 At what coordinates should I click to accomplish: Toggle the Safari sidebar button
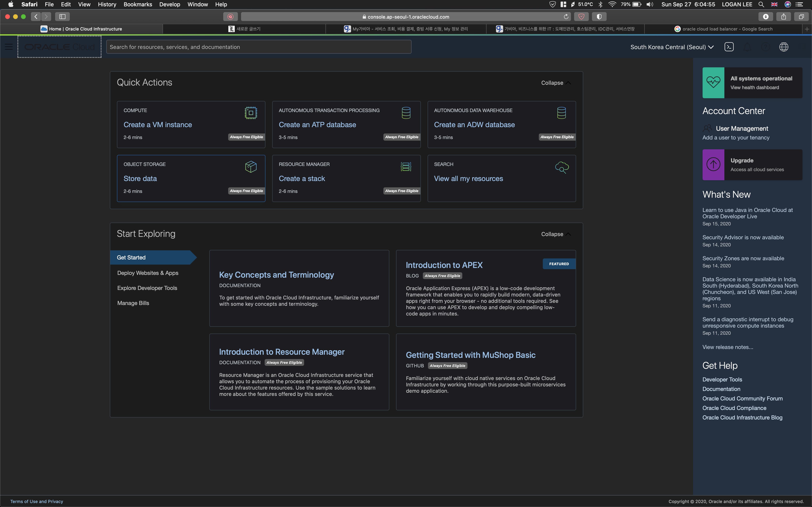tap(62, 17)
